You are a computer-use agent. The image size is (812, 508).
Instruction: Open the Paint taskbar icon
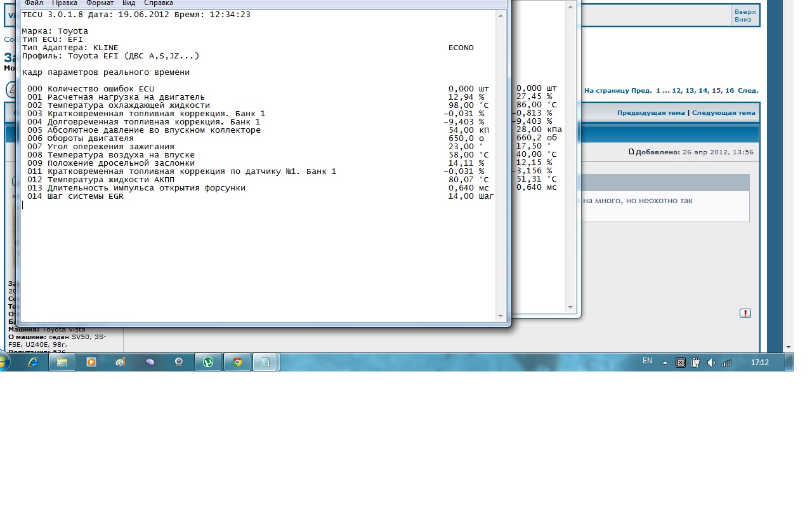point(121,362)
